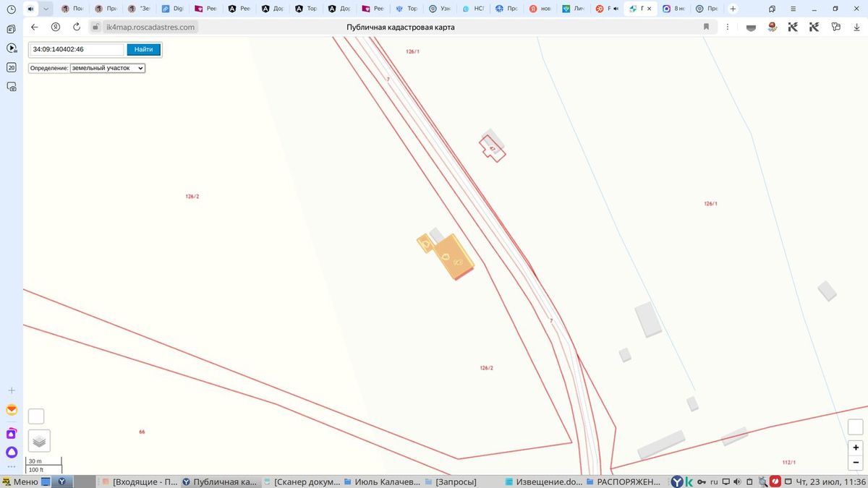868x488 pixels.
Task: Launch Alice assistant from the sidebar
Action: [x=11, y=453]
